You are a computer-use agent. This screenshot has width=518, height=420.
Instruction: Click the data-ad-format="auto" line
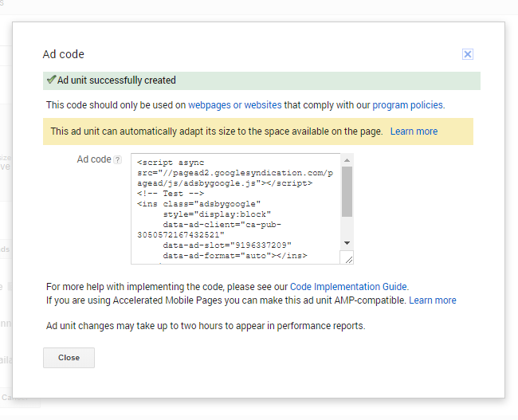[x=235, y=256]
